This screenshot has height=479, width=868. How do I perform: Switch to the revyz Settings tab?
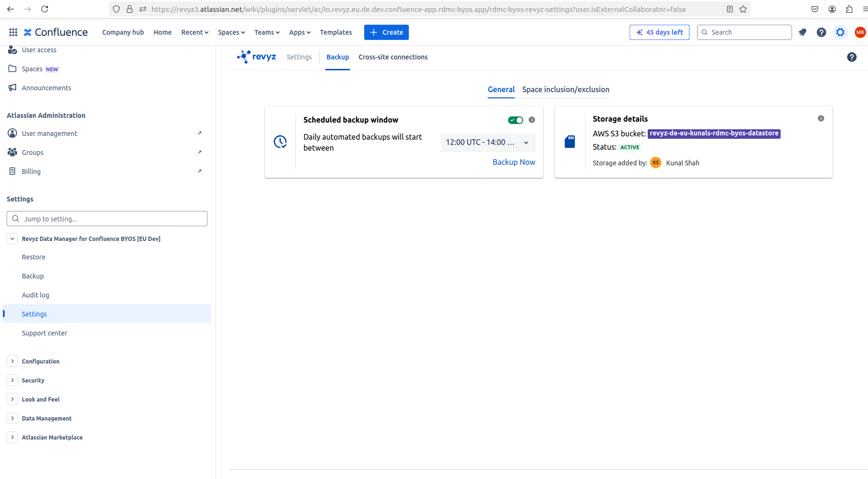click(299, 57)
